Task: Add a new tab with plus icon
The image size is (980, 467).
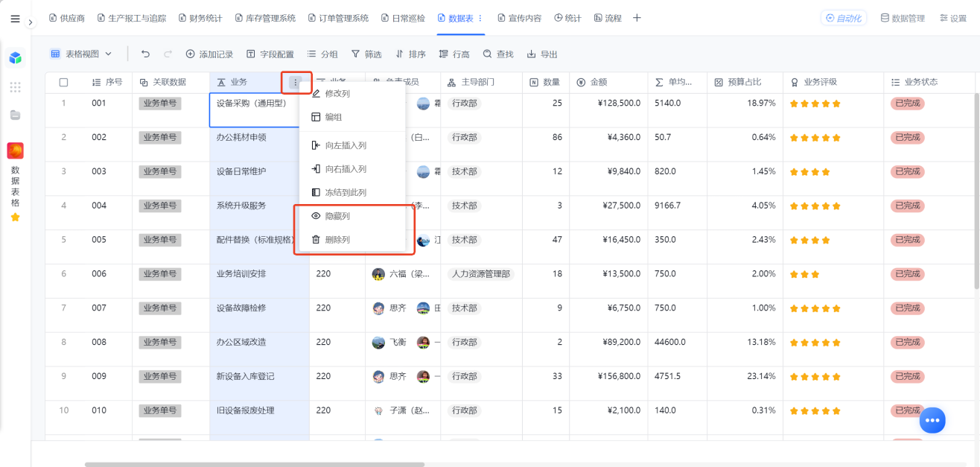Action: point(637,18)
